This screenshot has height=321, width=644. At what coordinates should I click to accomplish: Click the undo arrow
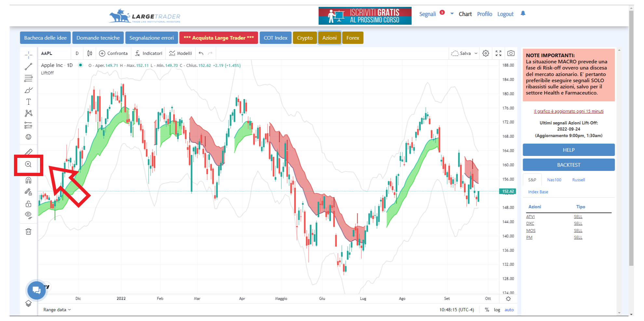click(201, 53)
